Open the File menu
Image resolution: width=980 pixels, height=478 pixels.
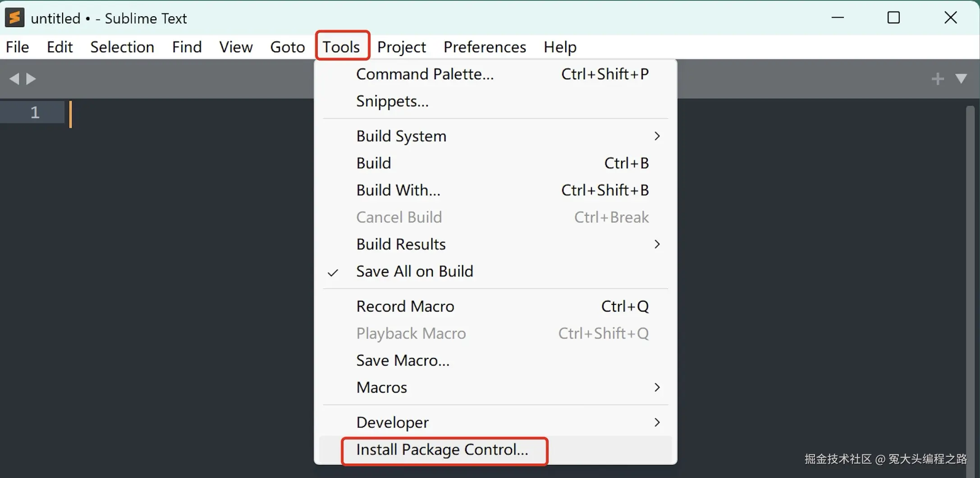17,47
